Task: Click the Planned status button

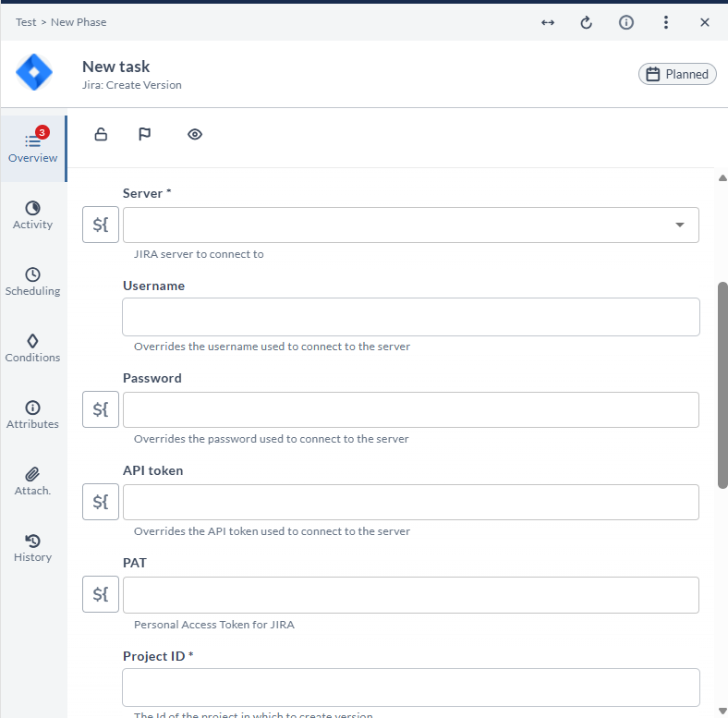Action: point(677,74)
